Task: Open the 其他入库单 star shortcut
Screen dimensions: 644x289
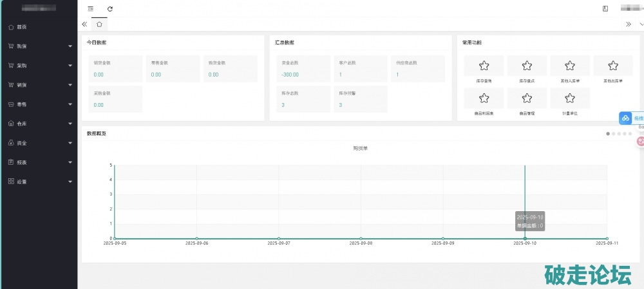Action: pyautogui.click(x=570, y=66)
